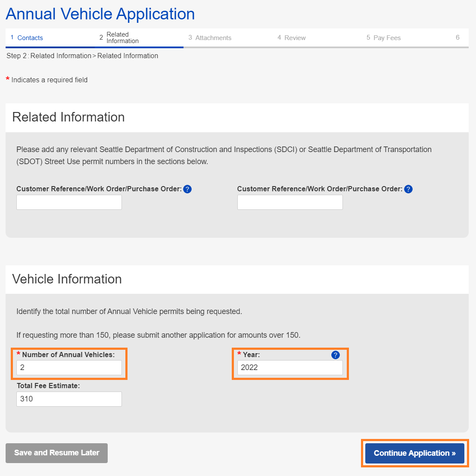This screenshot has height=476, width=476.
Task: Click the Vehicle Information section heading
Action: pyautogui.click(x=67, y=279)
